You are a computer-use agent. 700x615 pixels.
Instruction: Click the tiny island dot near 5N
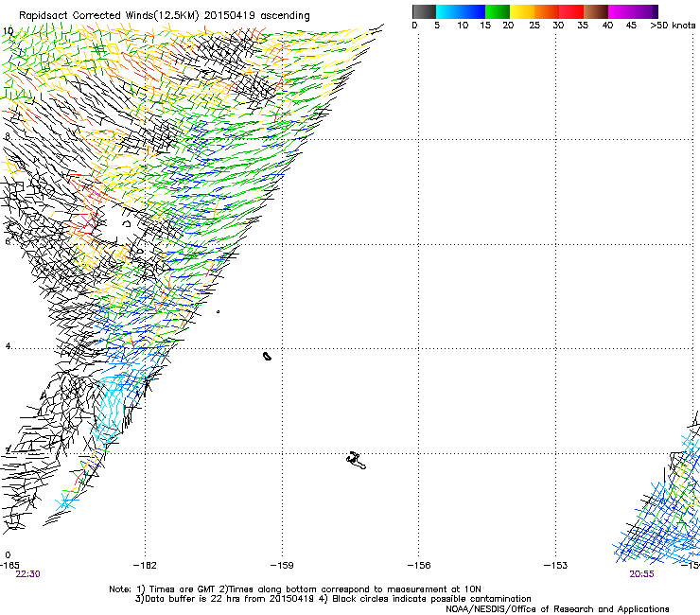(x=218, y=311)
